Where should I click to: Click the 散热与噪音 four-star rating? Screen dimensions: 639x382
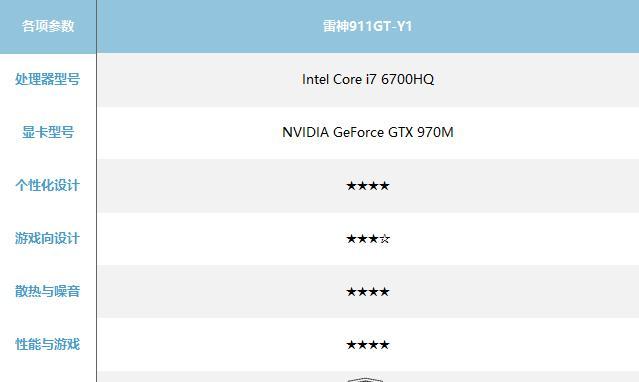368,292
